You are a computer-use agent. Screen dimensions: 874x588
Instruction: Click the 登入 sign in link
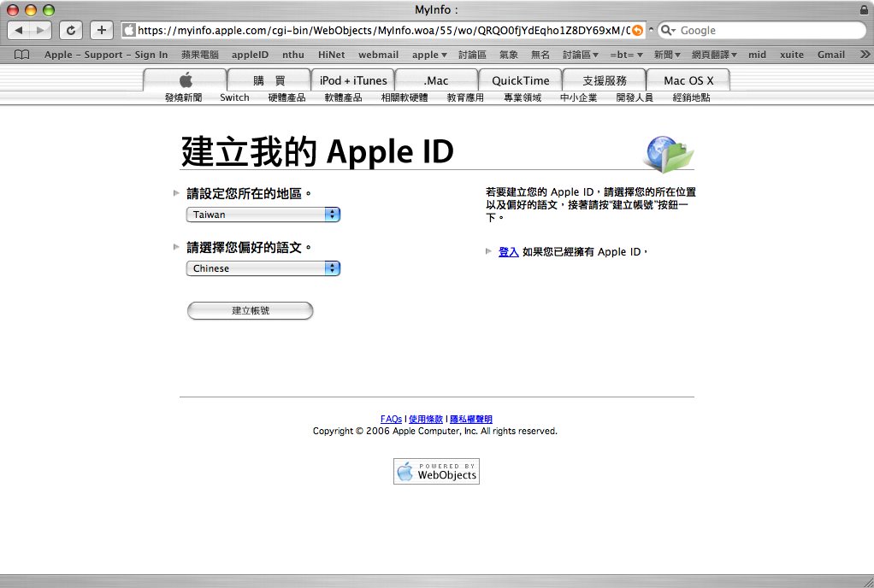pyautogui.click(x=508, y=251)
